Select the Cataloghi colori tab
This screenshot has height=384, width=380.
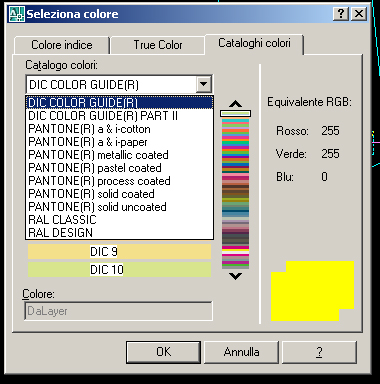[254, 43]
